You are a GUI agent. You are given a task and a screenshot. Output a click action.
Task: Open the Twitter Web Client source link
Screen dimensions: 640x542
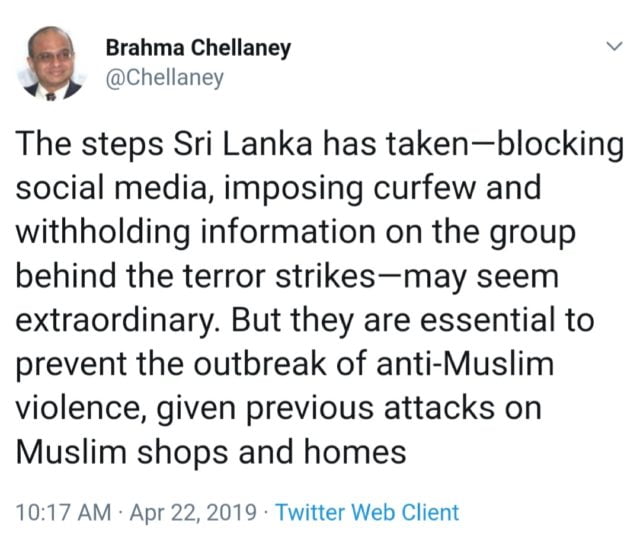click(367, 513)
